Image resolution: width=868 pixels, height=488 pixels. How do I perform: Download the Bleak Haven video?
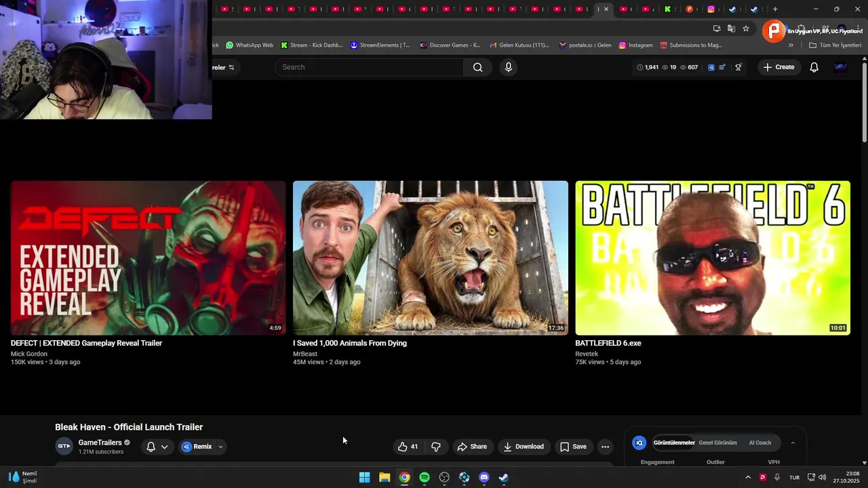tap(523, 447)
